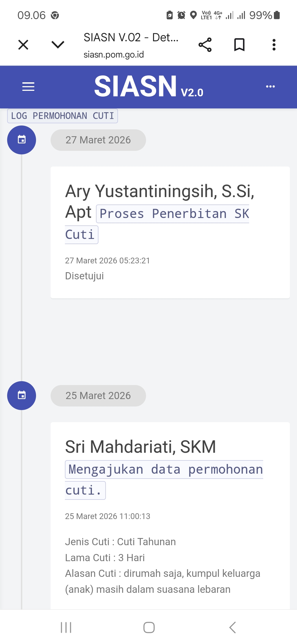The height and width of the screenshot is (644, 297).
Task: Tap the 25 Maret calendar timeline icon
Action: pyautogui.click(x=21, y=395)
